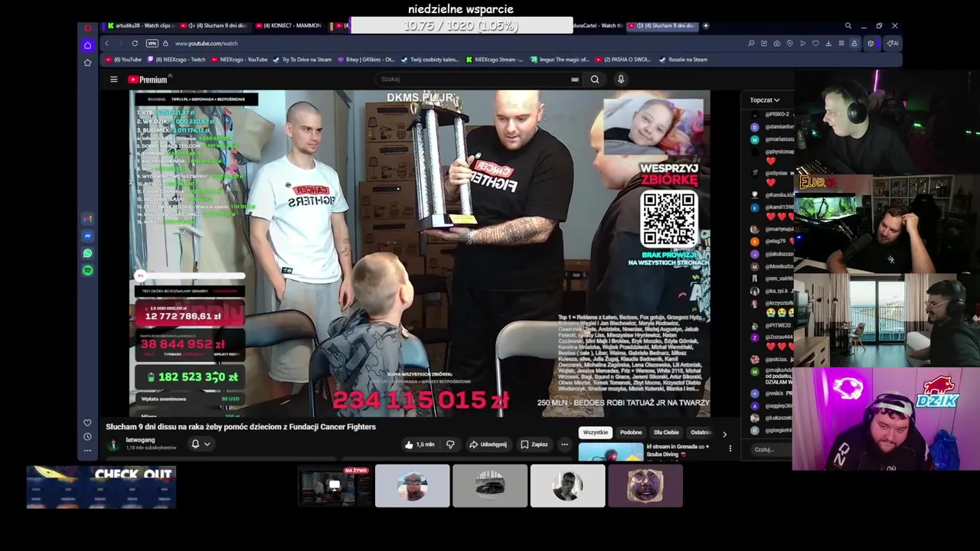Viewport: 980px width, 551px height.
Task: Open Gmail icon in the Opera sidebar
Action: 87,219
